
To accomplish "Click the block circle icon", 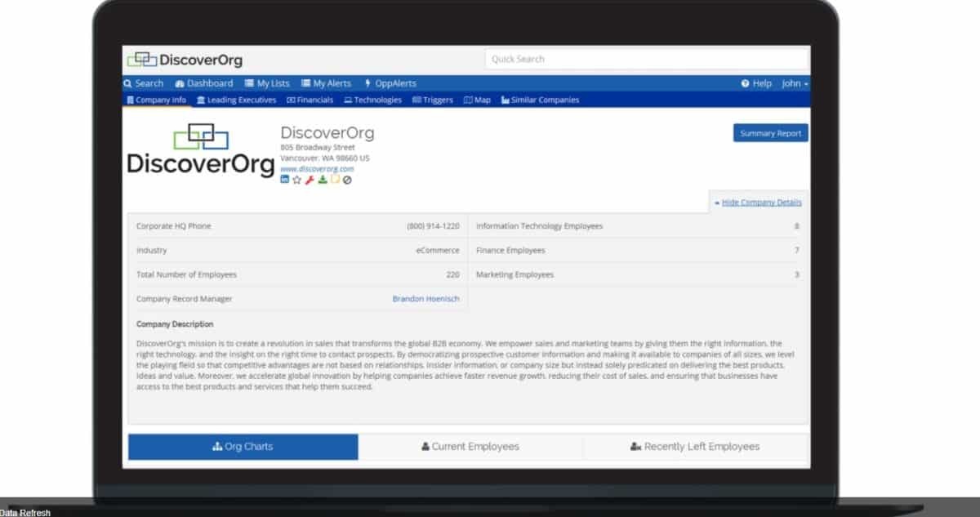I will pyautogui.click(x=347, y=180).
